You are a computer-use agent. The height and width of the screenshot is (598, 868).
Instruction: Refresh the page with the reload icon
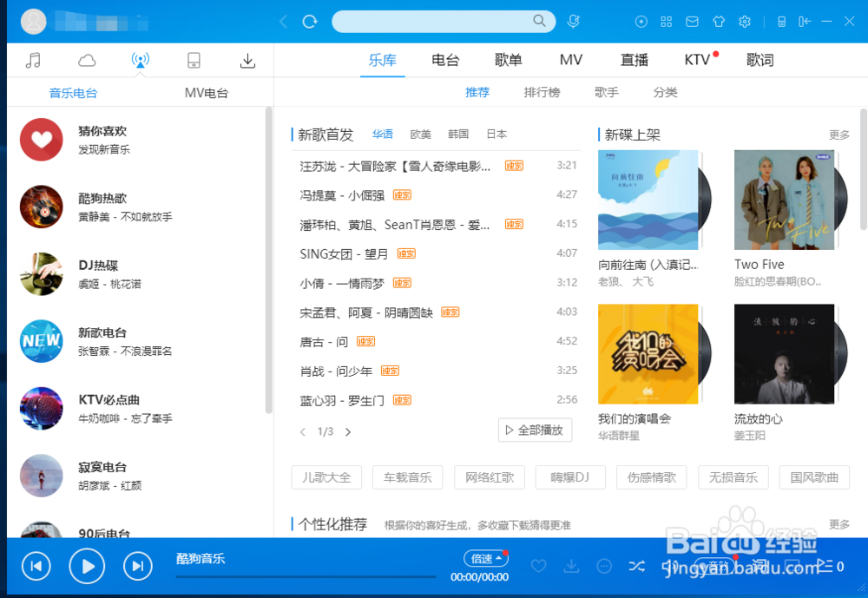click(x=310, y=22)
